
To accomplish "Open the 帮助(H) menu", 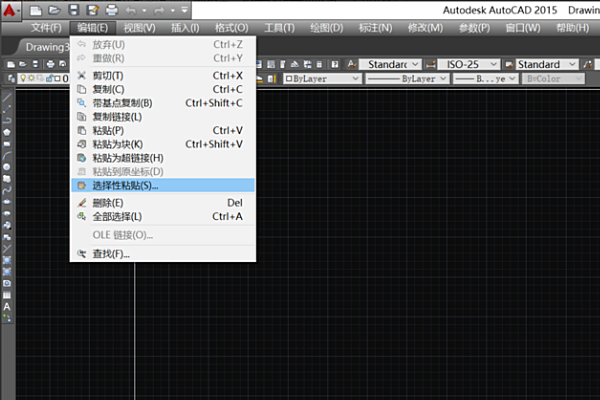I will point(572,28).
